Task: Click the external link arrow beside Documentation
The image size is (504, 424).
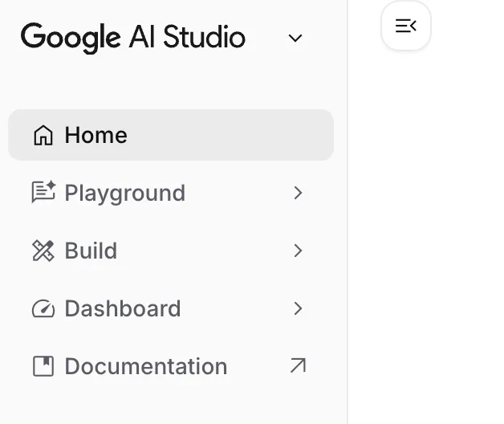Action: coord(298,366)
